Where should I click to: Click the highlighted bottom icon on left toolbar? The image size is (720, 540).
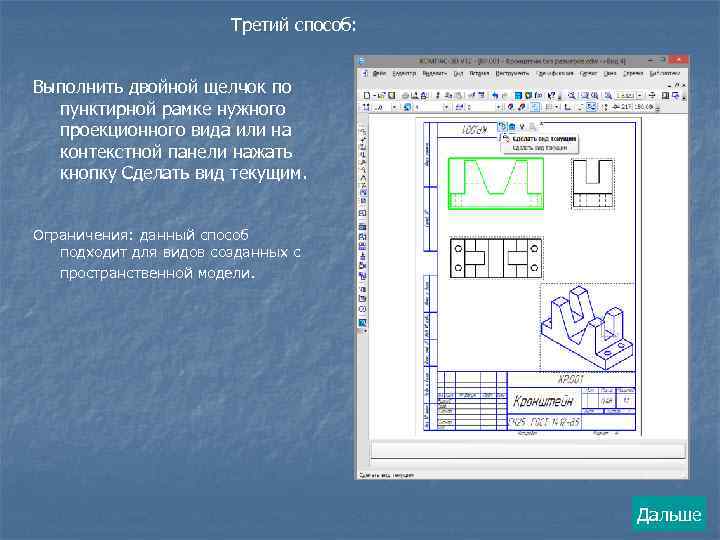tap(362, 323)
